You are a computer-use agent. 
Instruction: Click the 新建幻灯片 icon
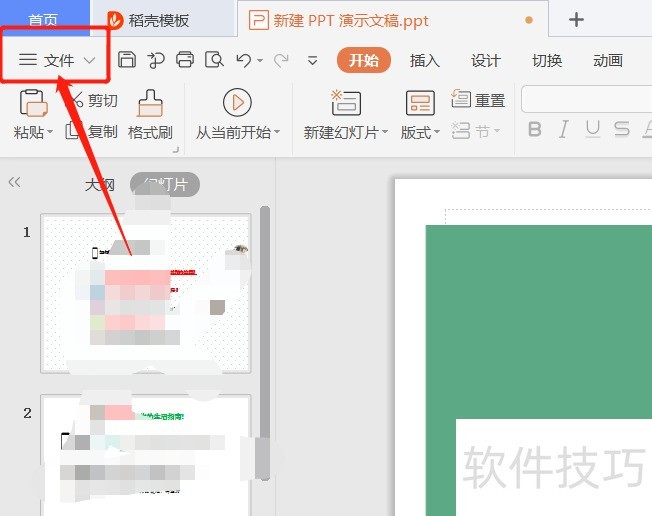point(346,102)
